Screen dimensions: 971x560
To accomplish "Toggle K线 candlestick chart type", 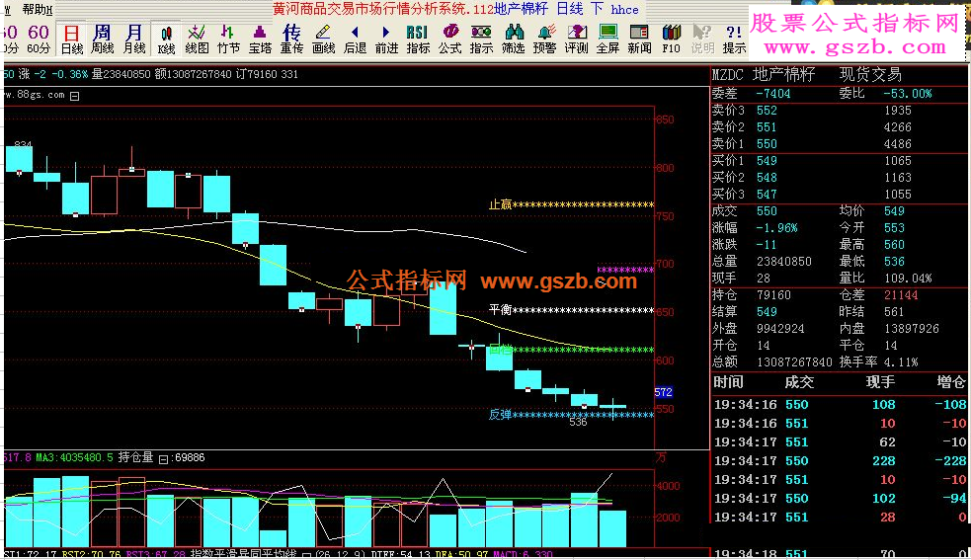I will coord(166,39).
